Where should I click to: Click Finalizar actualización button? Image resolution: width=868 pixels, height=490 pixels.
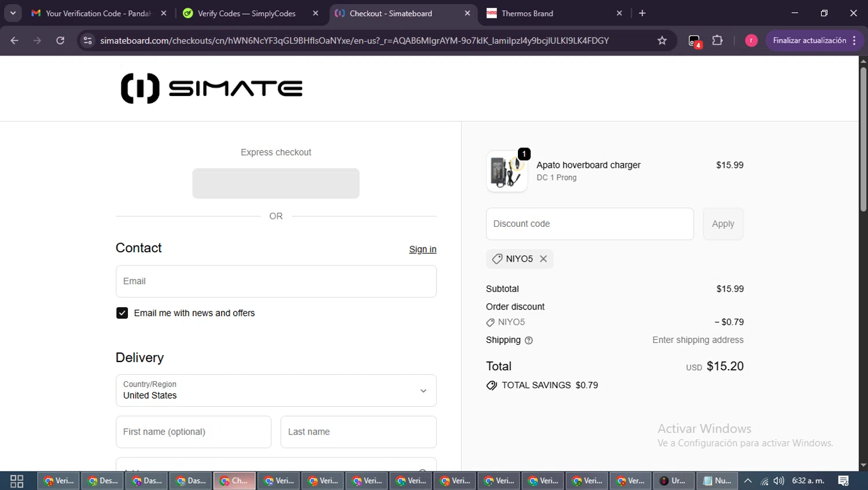[810, 40]
